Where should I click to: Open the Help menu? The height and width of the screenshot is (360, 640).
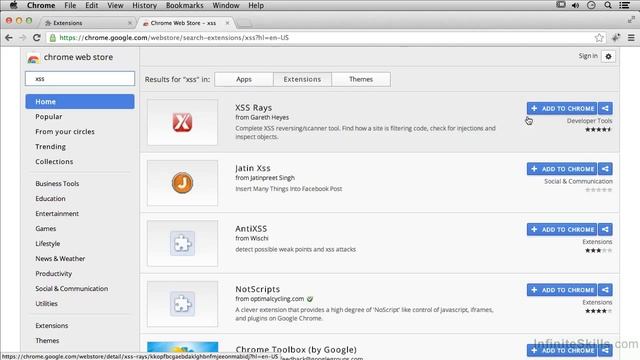(x=256, y=5)
